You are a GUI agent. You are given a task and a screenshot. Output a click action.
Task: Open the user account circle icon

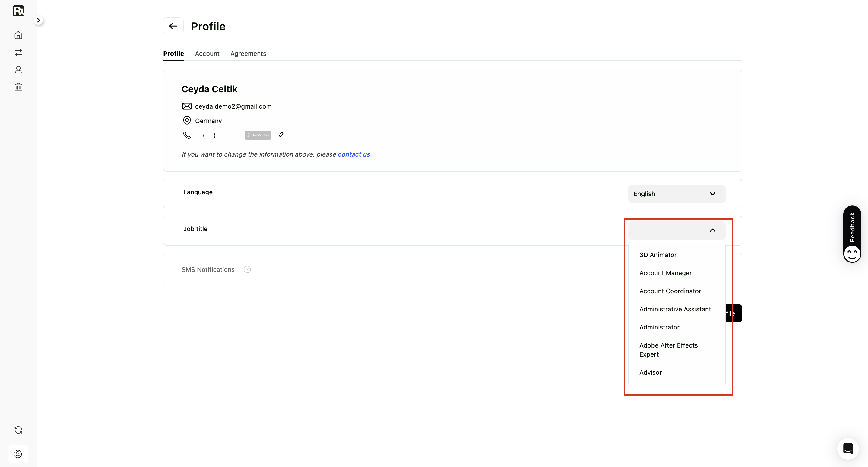click(x=18, y=454)
